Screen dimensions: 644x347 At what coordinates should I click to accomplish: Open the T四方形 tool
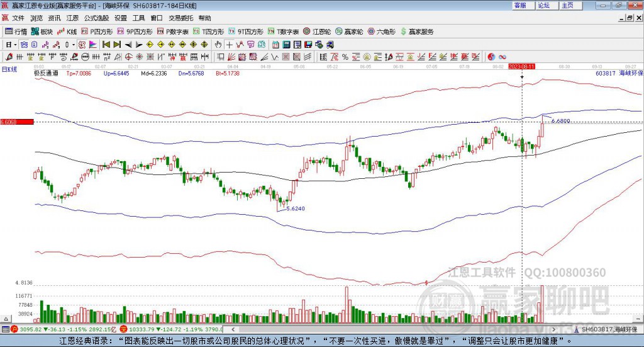tap(209, 31)
